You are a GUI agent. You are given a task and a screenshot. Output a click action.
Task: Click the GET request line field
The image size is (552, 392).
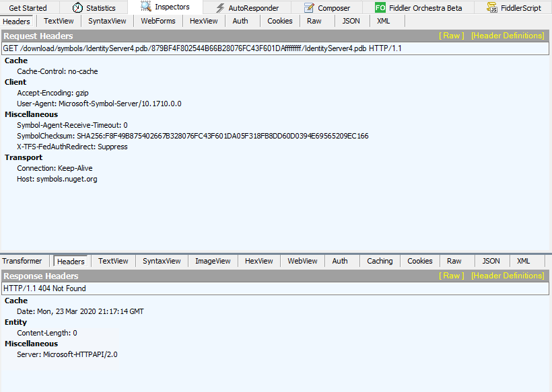coord(269,48)
